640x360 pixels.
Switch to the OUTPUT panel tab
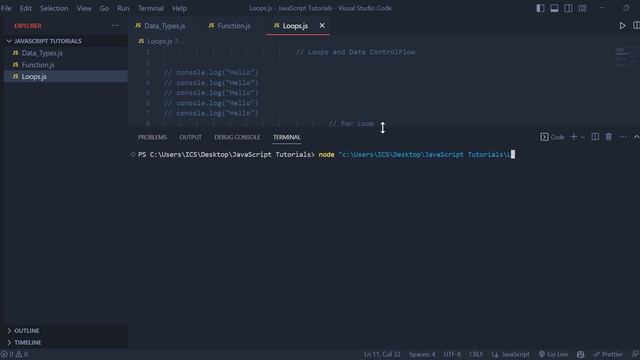tap(191, 137)
